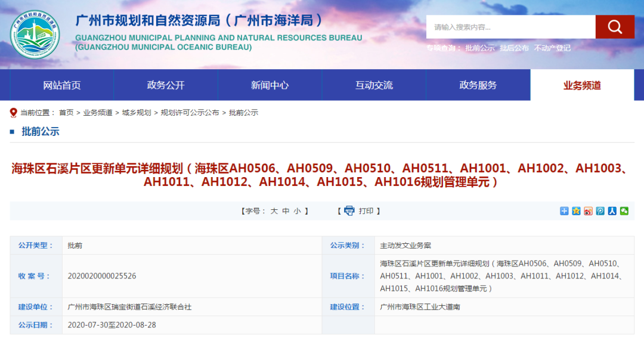Go to 规划许可公示公布 in breadcrumb
Screen dimensions: 644x350
coord(190,113)
